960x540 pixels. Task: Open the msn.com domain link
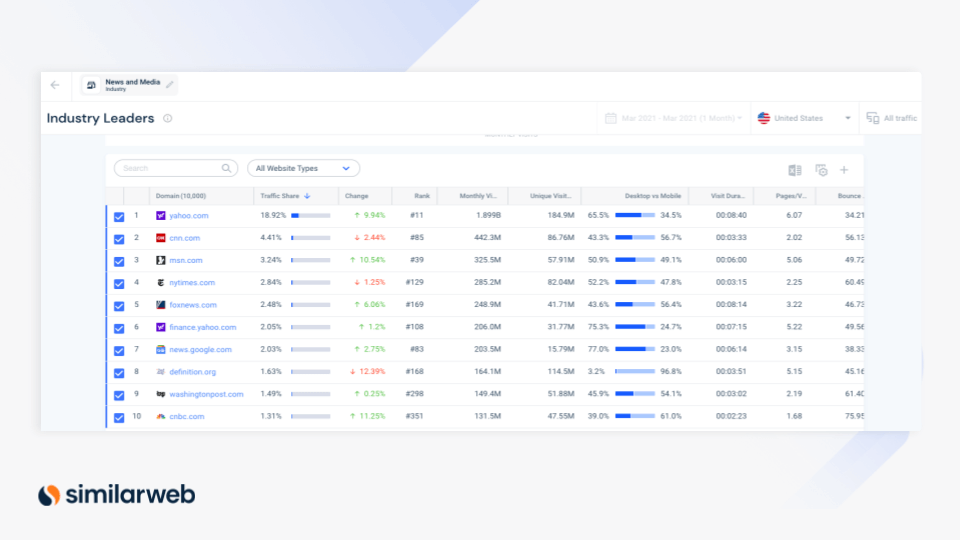tap(186, 260)
